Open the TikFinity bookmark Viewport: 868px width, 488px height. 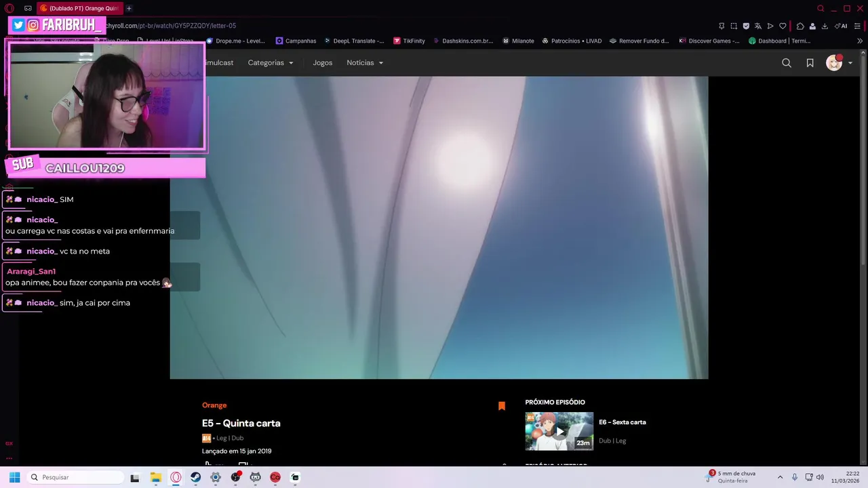point(409,41)
